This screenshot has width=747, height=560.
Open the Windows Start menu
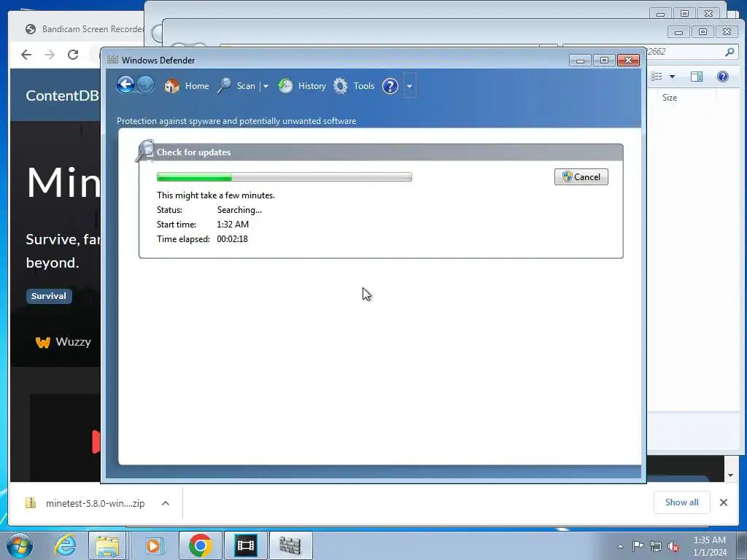click(x=20, y=545)
